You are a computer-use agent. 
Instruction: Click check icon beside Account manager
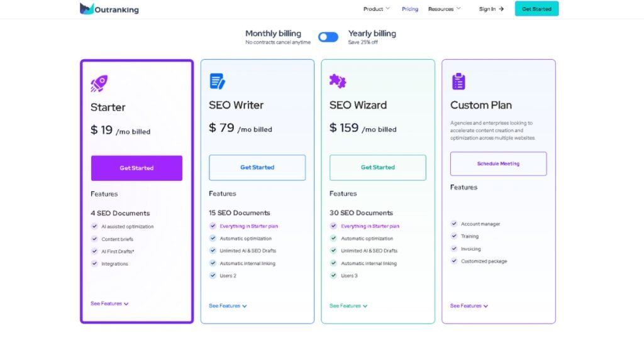point(454,224)
